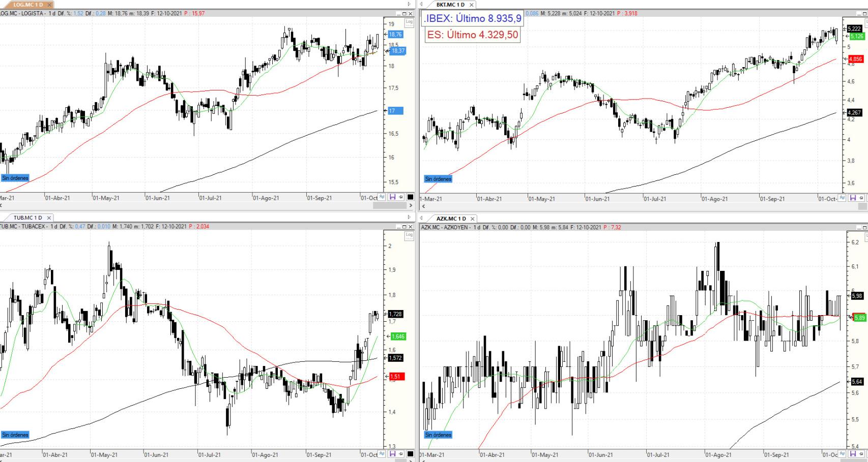Click the save icon on AZKOYEN chart

(x=853, y=454)
